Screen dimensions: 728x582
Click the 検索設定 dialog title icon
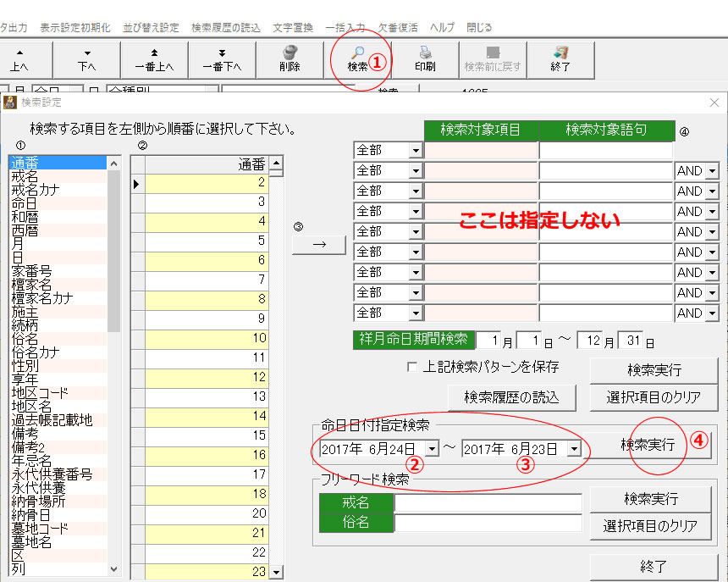10,103
